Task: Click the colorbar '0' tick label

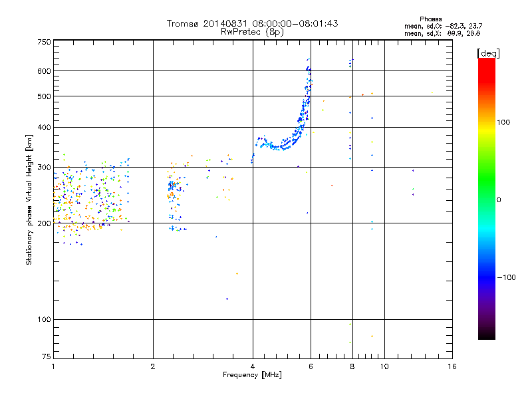Action: (499, 200)
